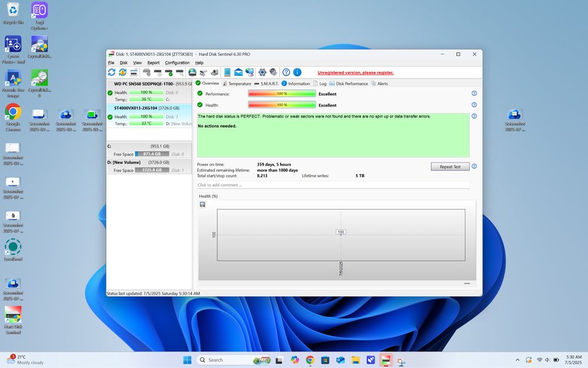
Task: Click the blue refresh arrows toolbar icon
Action: point(111,72)
